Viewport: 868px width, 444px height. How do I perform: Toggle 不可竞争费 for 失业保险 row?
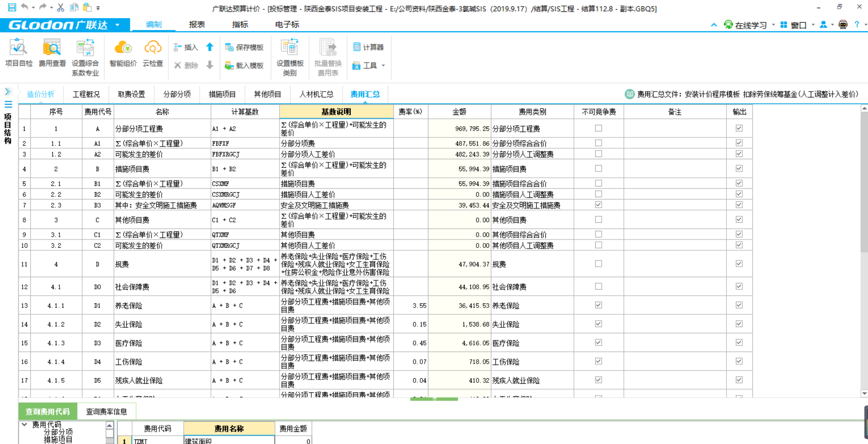coord(598,324)
